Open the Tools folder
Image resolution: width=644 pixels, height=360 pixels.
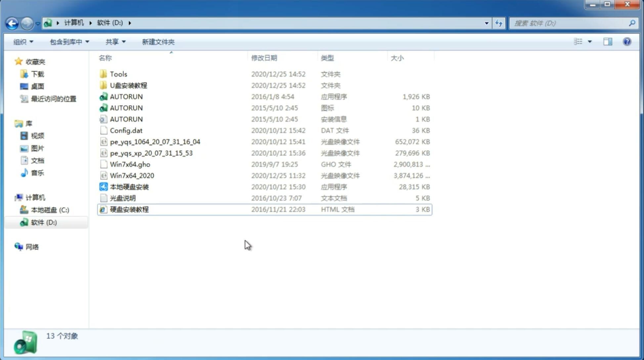coord(118,74)
